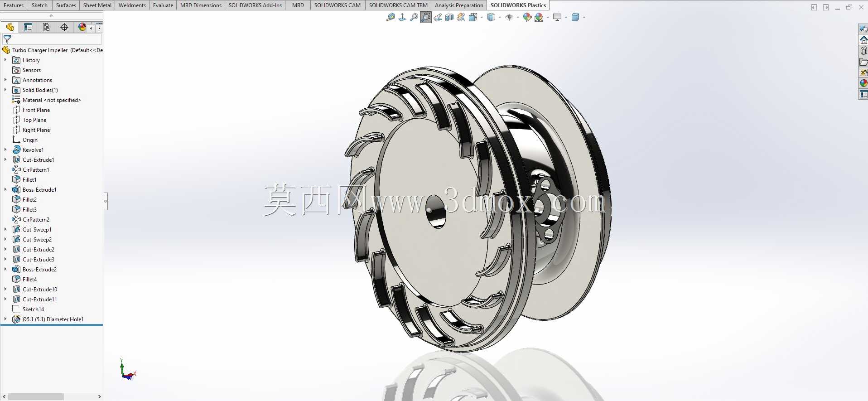Click the Normal To view icon
868x401 pixels.
click(x=402, y=17)
